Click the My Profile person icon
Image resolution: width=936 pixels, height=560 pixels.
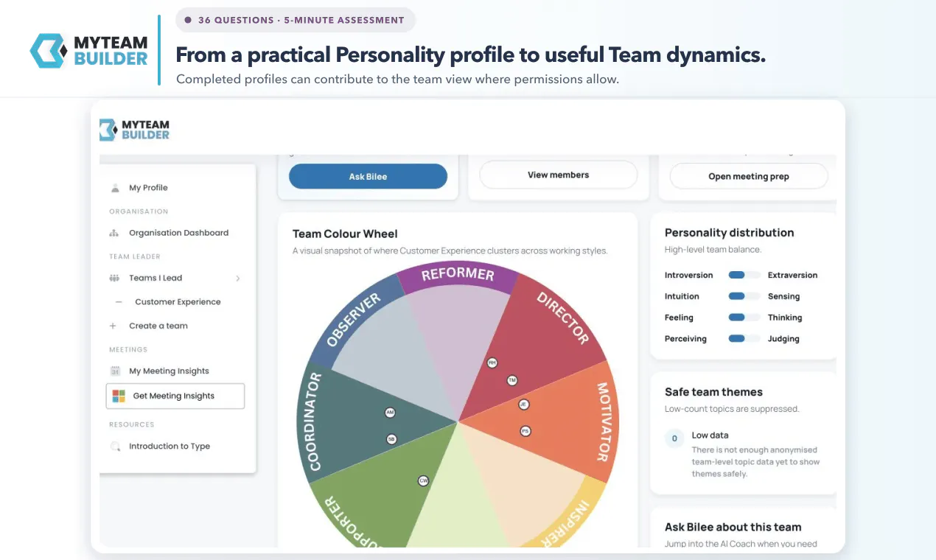click(x=115, y=188)
